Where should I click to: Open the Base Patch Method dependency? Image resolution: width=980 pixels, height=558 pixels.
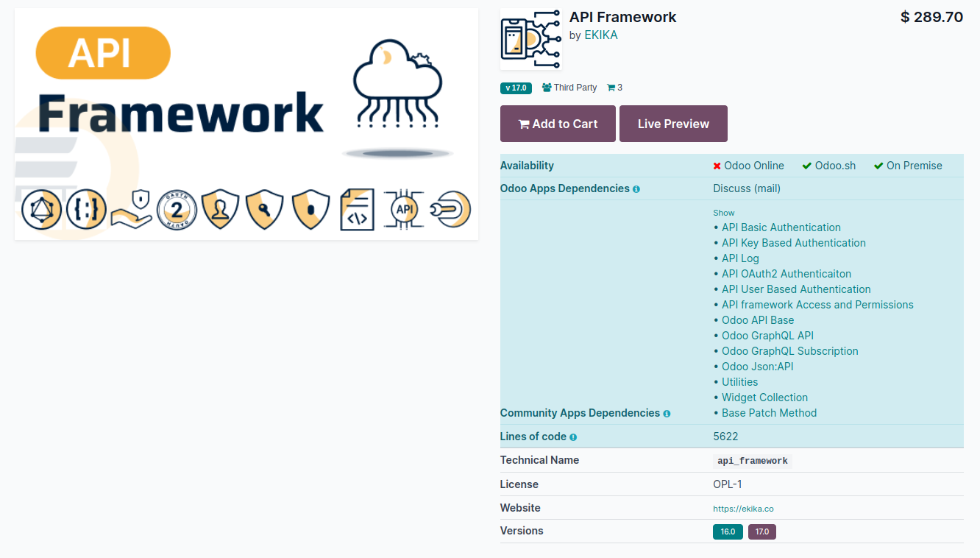coord(769,413)
